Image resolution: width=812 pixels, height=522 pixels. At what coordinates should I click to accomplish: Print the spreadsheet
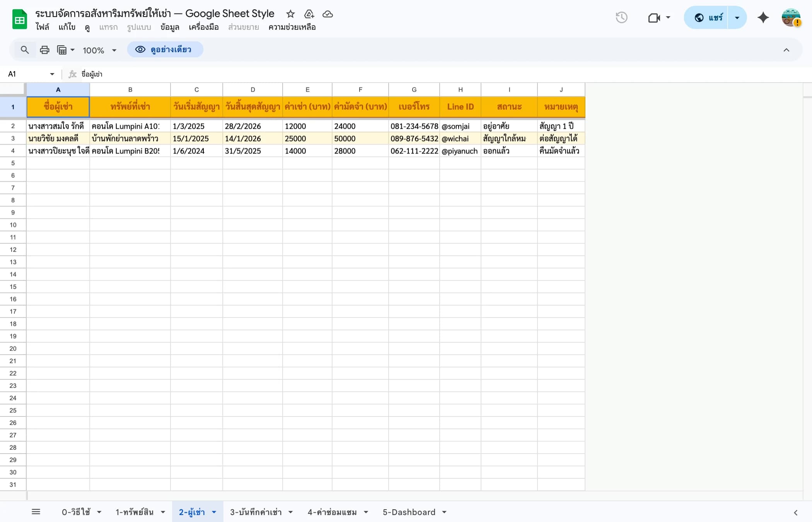44,50
